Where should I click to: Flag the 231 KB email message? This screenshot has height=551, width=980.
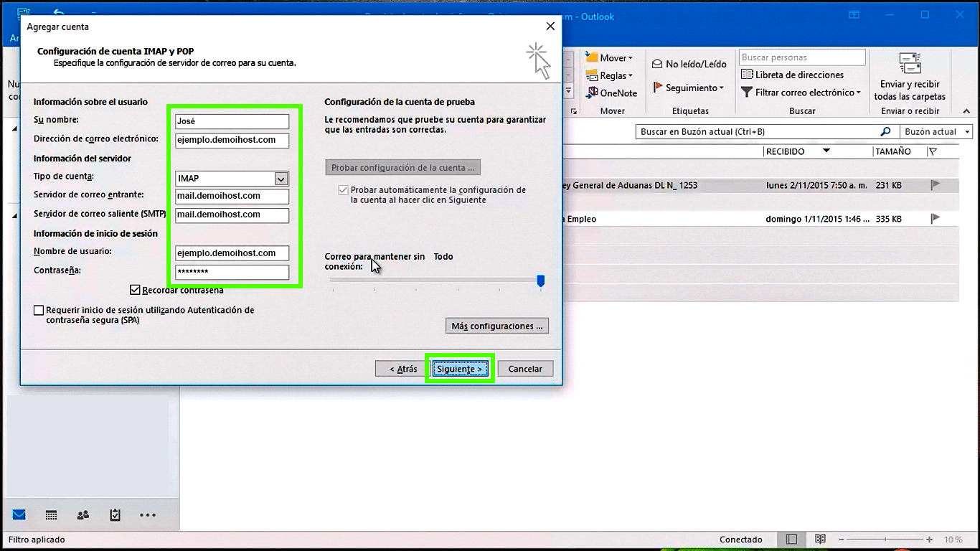935,185
